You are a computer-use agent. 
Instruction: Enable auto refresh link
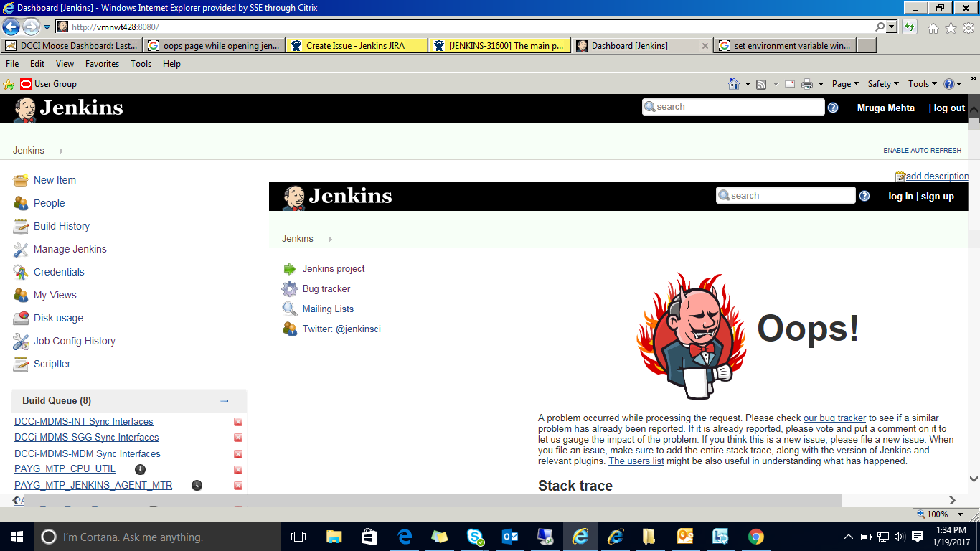pos(922,151)
